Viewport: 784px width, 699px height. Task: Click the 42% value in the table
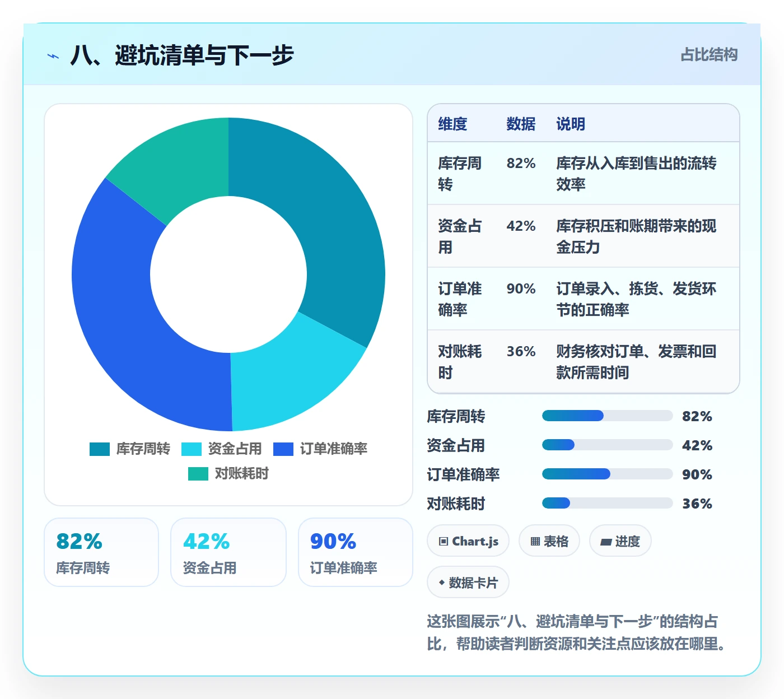(521, 226)
